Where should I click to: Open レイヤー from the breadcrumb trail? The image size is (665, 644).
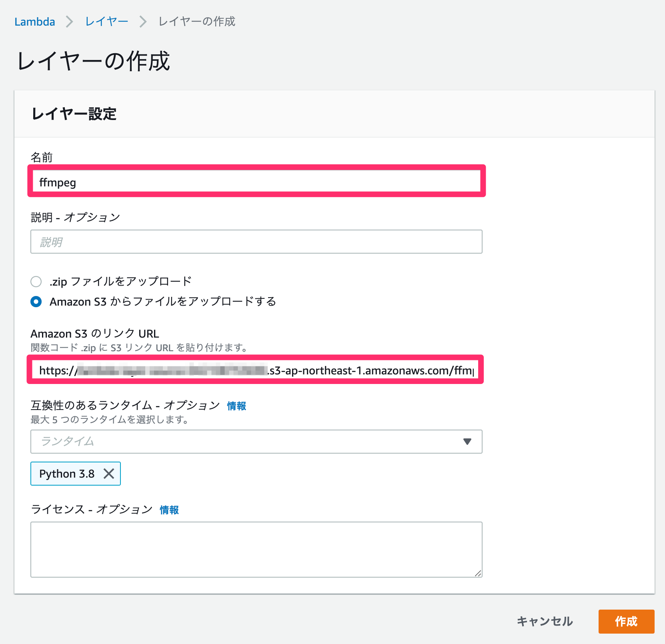coord(106,21)
